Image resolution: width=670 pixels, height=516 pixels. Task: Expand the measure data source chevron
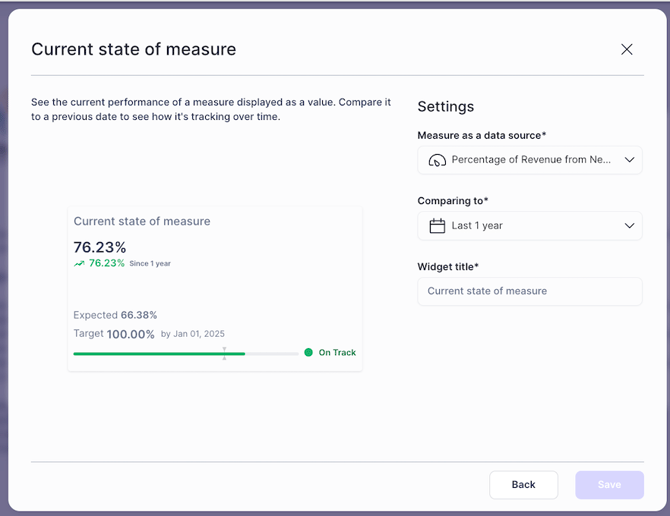point(629,160)
